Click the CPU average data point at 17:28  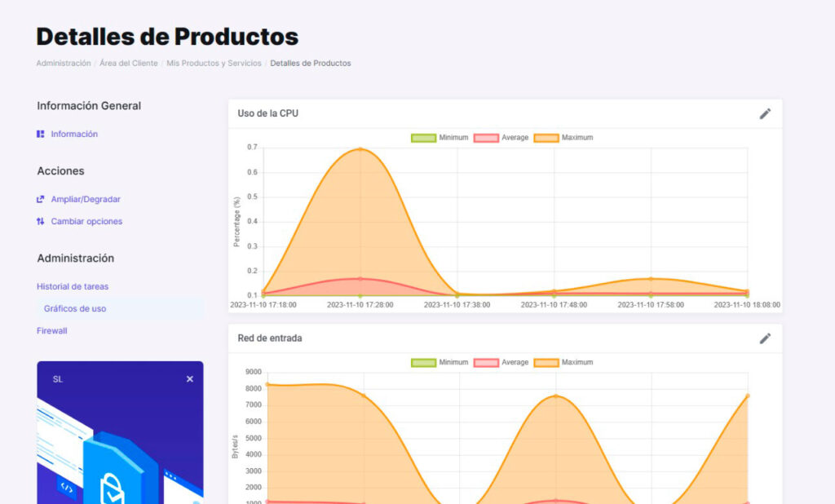pyautogui.click(x=360, y=279)
